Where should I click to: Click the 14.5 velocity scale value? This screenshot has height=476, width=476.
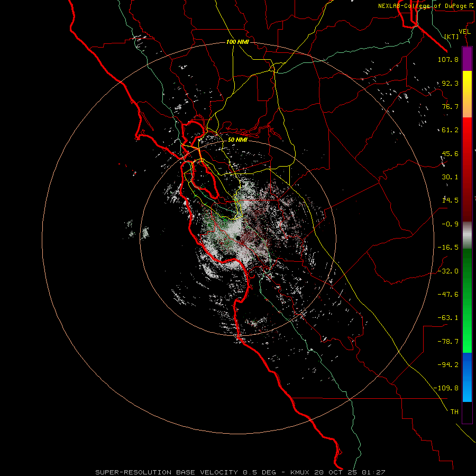450,200
